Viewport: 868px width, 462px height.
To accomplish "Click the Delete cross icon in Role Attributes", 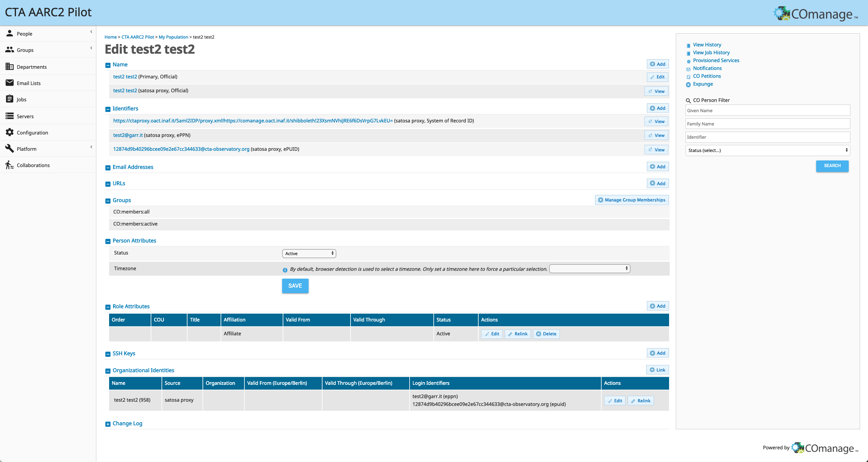I will pos(539,334).
